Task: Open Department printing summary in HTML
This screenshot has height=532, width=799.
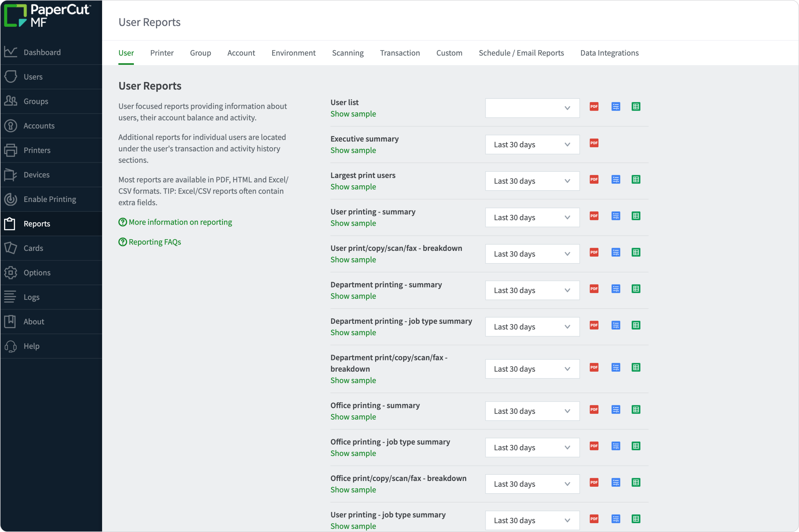Action: point(616,289)
